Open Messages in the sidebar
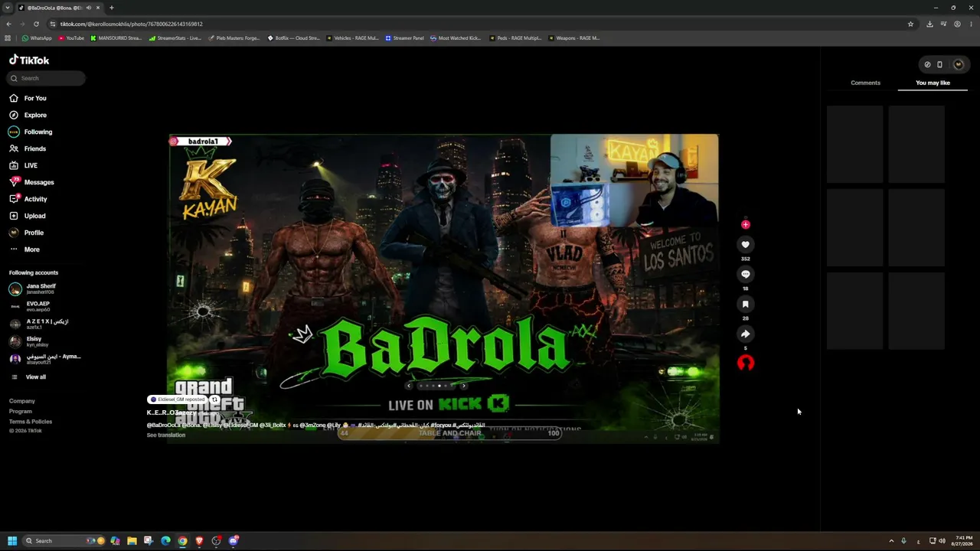The image size is (980, 551). [31, 182]
